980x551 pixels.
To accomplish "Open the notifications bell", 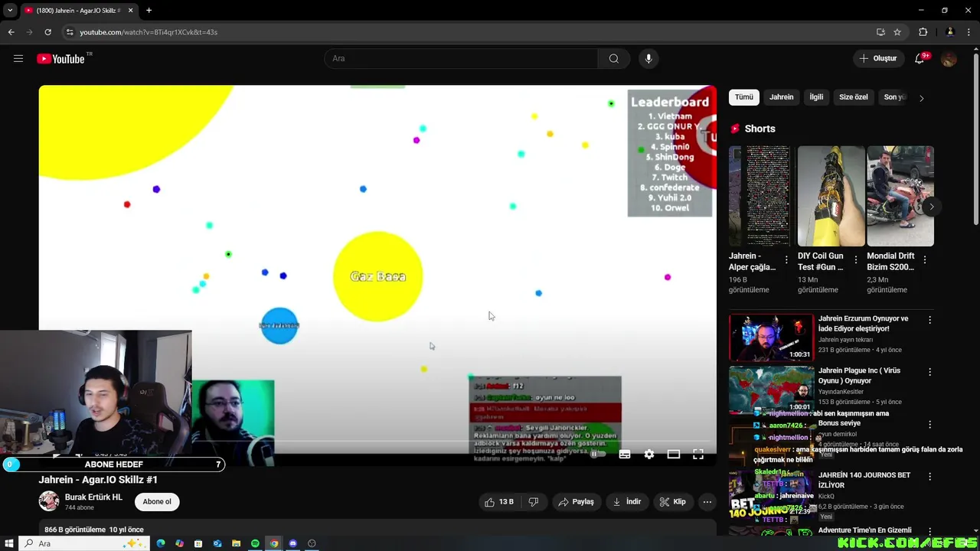I will coord(920,58).
